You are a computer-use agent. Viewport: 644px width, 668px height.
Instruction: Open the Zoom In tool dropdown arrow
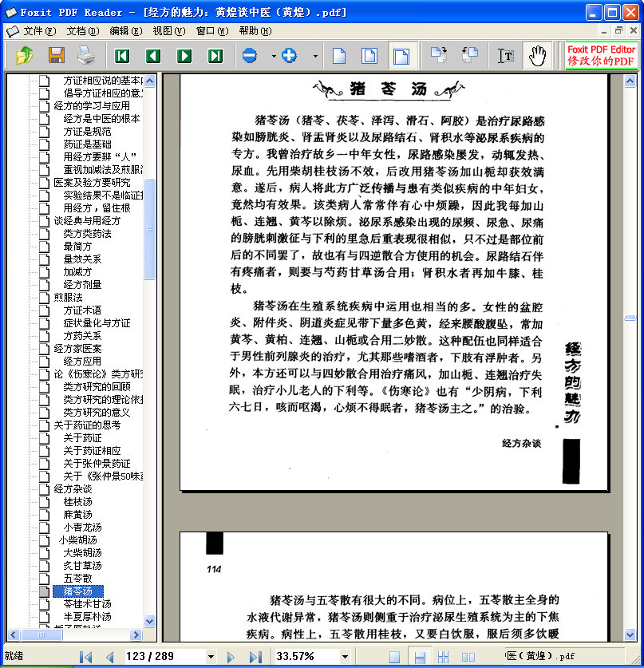click(314, 56)
